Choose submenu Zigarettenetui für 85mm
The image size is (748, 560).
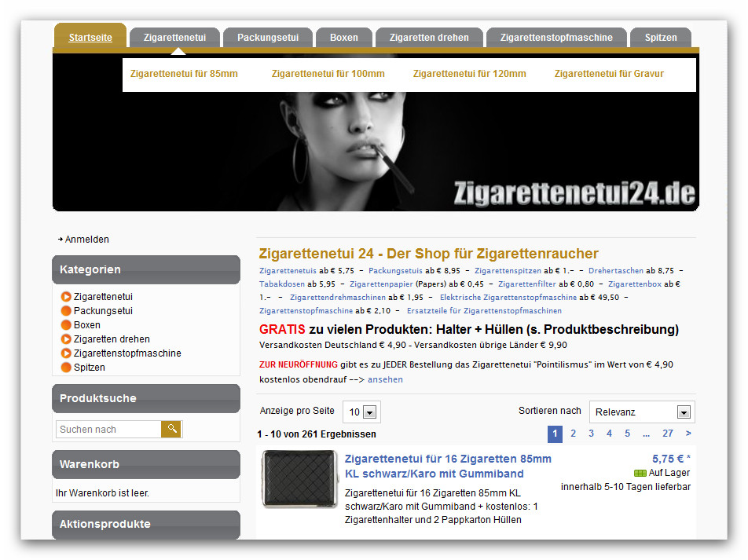(x=184, y=74)
